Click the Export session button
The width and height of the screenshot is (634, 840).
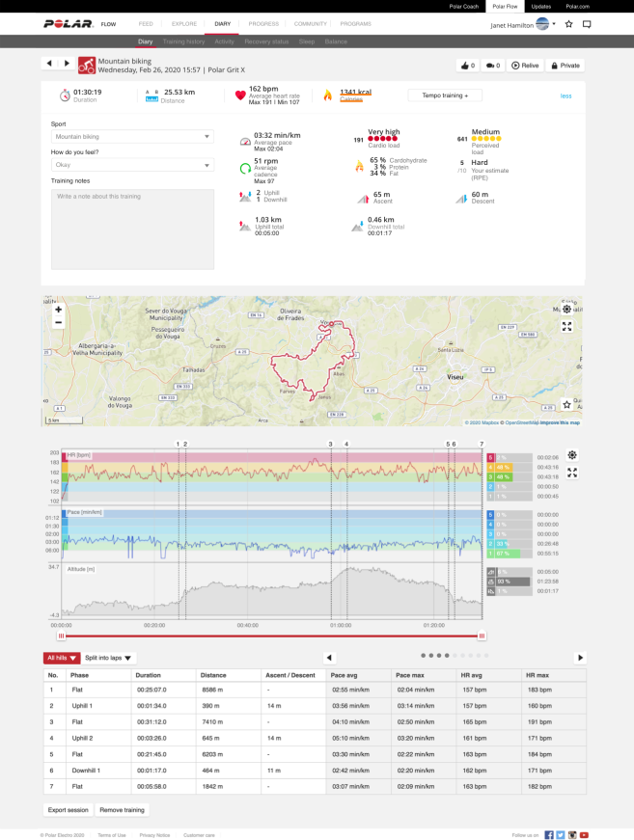(x=68, y=810)
